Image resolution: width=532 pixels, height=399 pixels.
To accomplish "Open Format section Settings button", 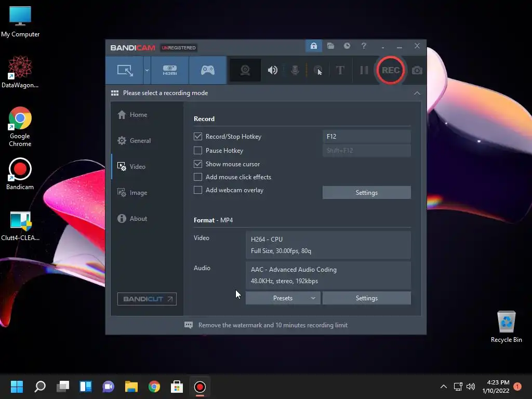I will pos(366,298).
